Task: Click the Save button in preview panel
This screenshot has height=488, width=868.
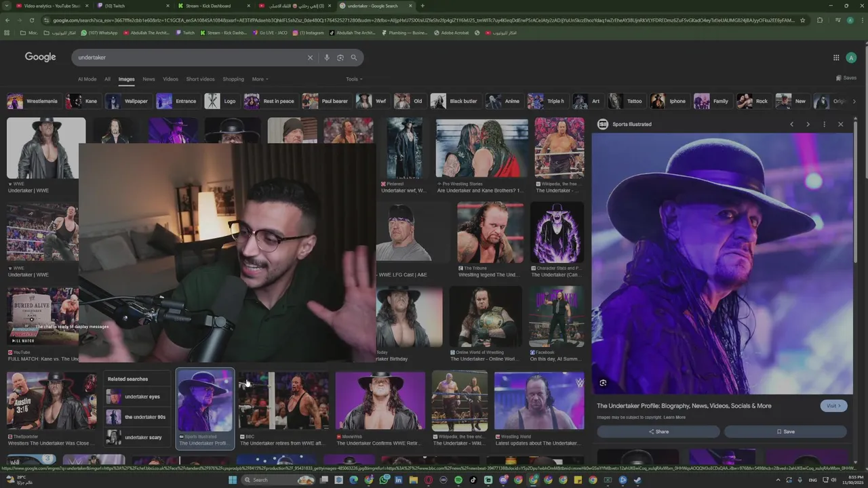Action: click(785, 432)
